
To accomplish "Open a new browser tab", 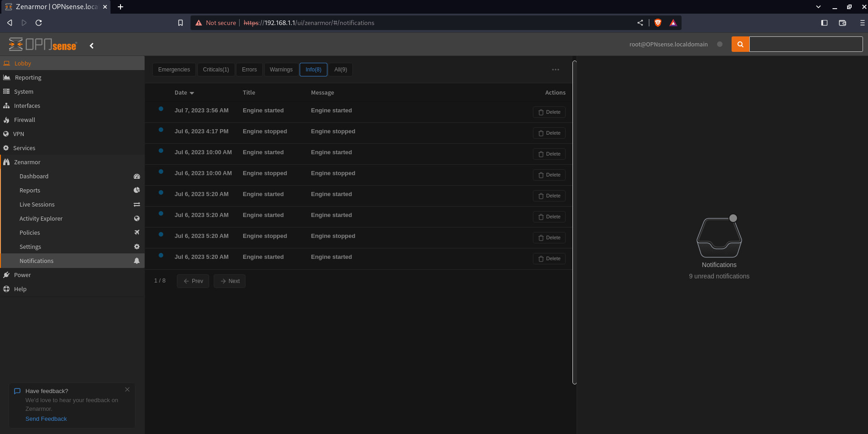I will pyautogui.click(x=120, y=7).
